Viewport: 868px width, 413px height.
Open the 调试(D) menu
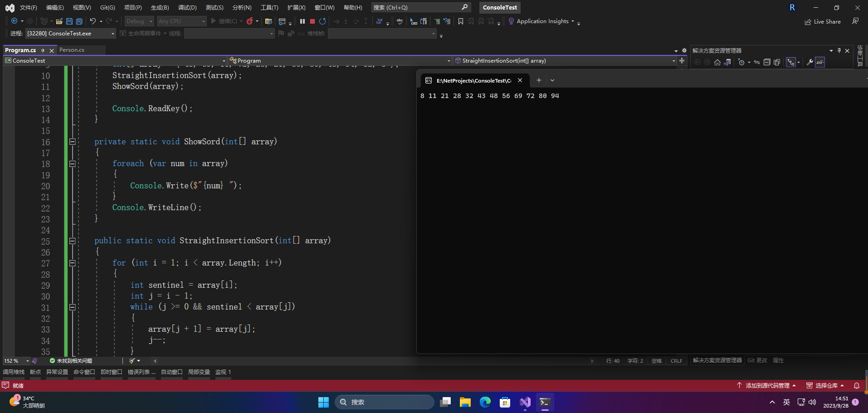click(187, 8)
